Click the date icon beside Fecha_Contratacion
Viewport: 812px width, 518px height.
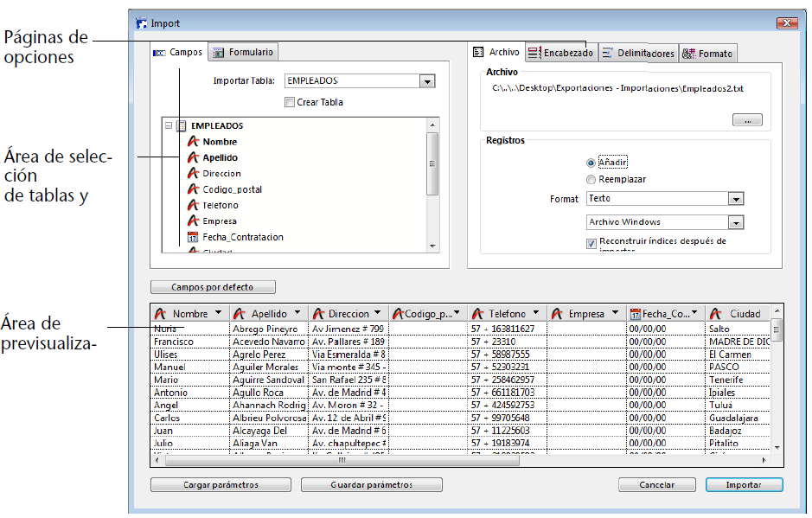click(x=194, y=237)
